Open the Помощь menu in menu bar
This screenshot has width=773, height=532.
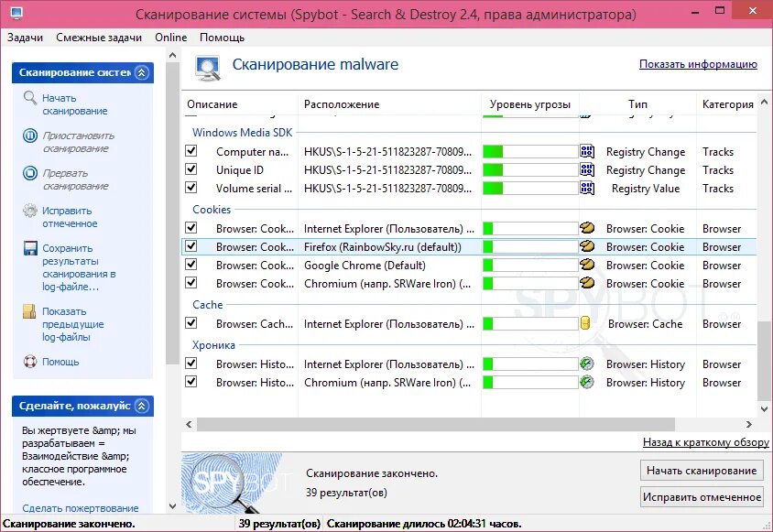tap(222, 38)
